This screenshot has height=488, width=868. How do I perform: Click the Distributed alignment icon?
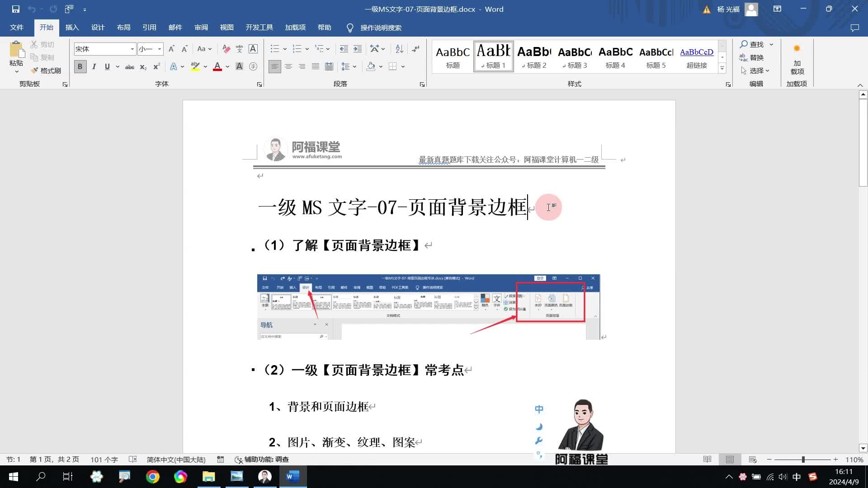329,66
